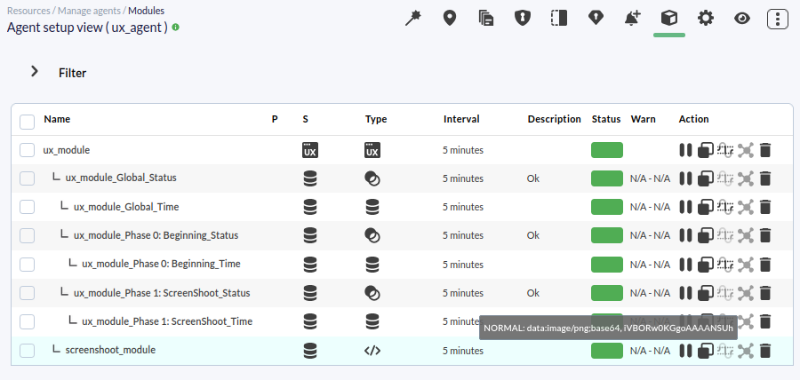This screenshot has height=380, width=800.
Task: Delete the ux_module_Global_Time module
Action: tap(765, 207)
